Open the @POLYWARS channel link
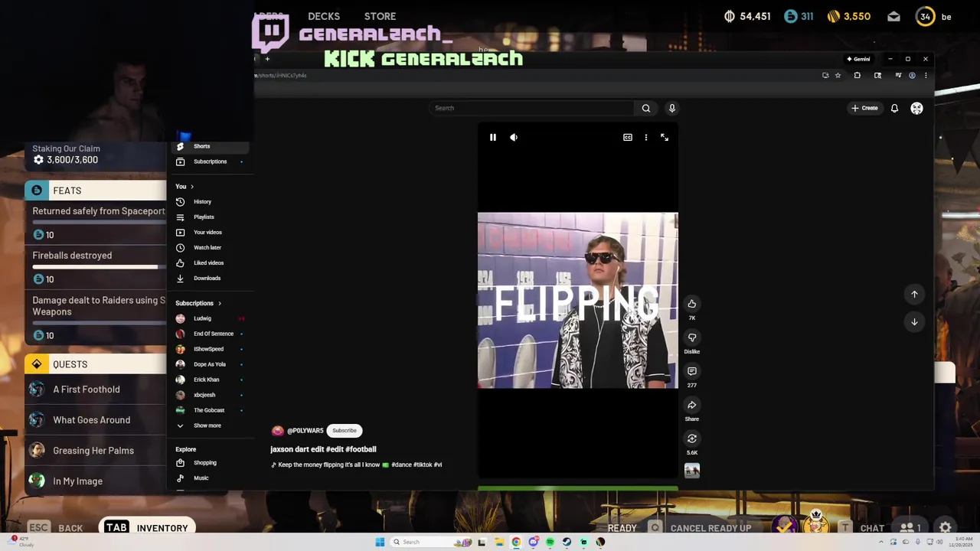Screen dimensions: 980x551 coord(305,431)
